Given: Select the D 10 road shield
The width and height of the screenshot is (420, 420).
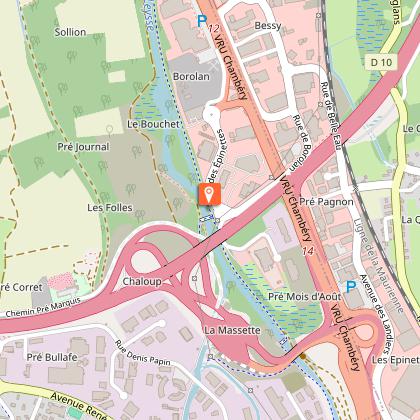Looking at the screenshot, I should (382, 62).
